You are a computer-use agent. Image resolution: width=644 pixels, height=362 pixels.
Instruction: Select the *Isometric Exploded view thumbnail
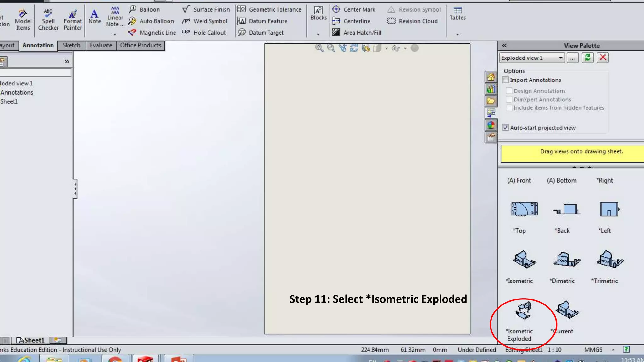[x=523, y=310]
